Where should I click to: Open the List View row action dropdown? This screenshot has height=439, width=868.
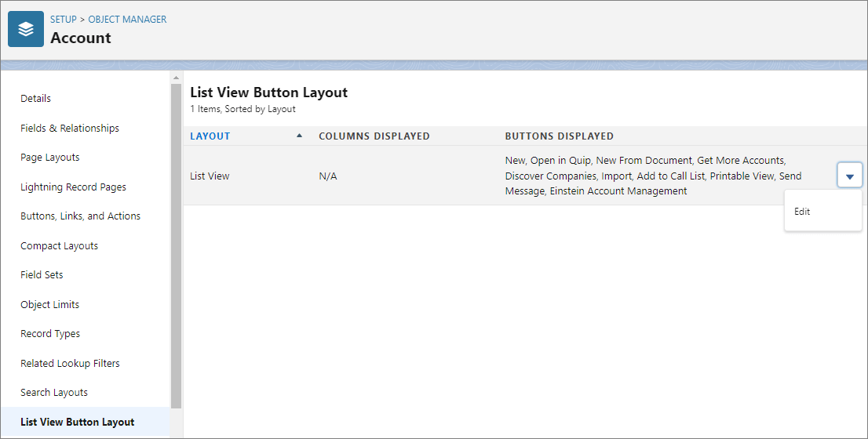[850, 176]
